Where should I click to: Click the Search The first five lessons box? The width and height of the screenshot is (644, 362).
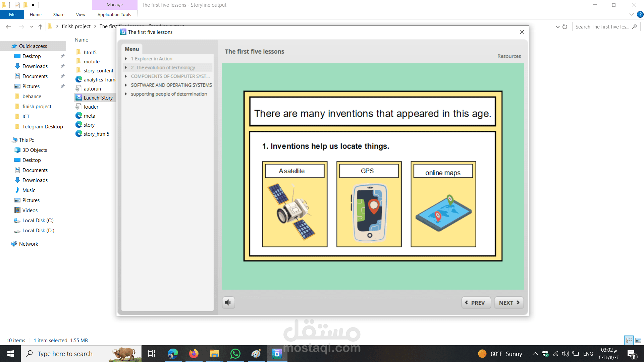602,27
